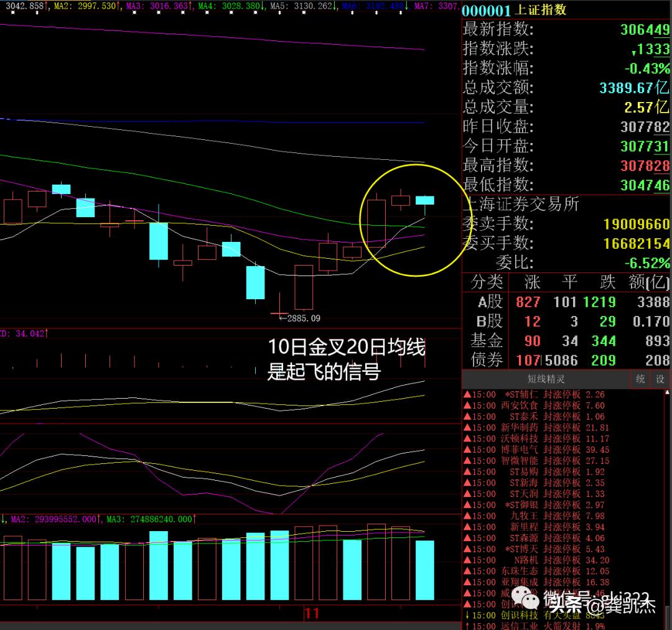This screenshot has width=672, height=630.
Task: Click the A股 falling count 1219
Action: (x=599, y=302)
